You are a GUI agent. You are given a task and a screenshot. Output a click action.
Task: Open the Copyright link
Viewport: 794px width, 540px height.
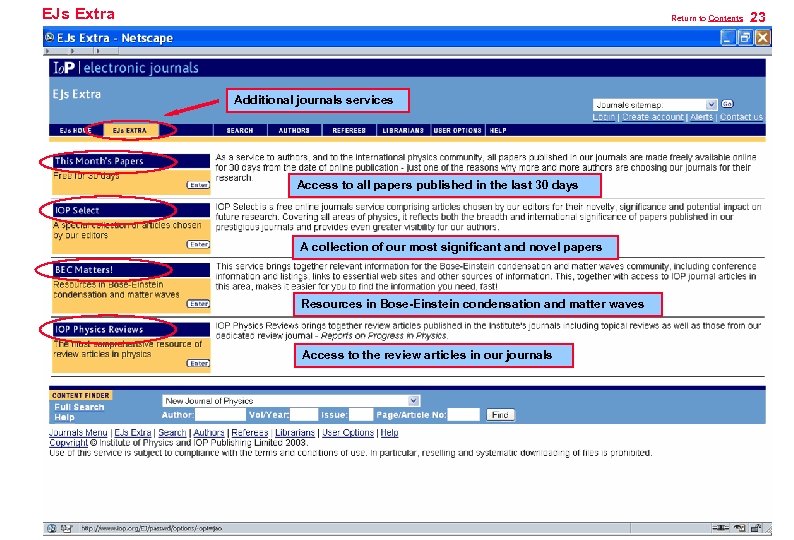[x=68, y=443]
